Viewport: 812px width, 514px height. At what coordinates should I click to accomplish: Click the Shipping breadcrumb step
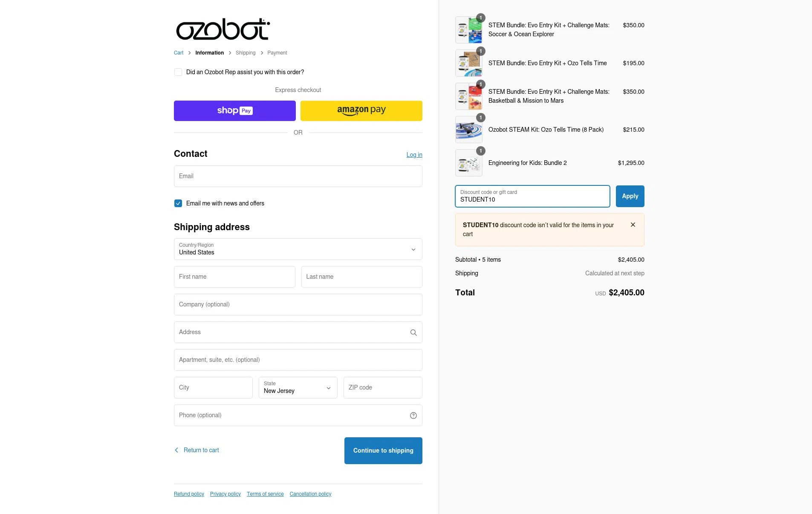[x=246, y=53]
